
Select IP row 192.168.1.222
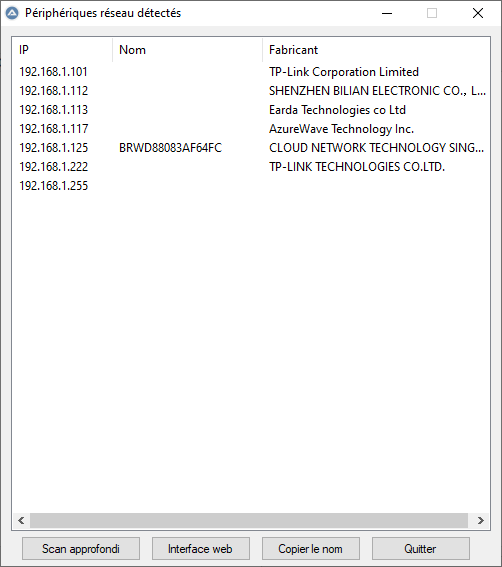[54, 167]
